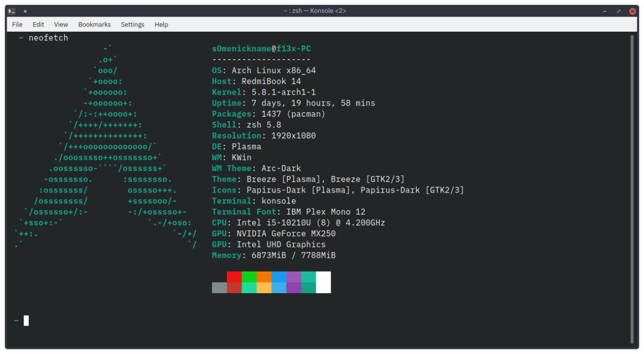Click the 'OS: Arch Linux x86_64' line
This screenshot has width=644, height=354.
264,70
